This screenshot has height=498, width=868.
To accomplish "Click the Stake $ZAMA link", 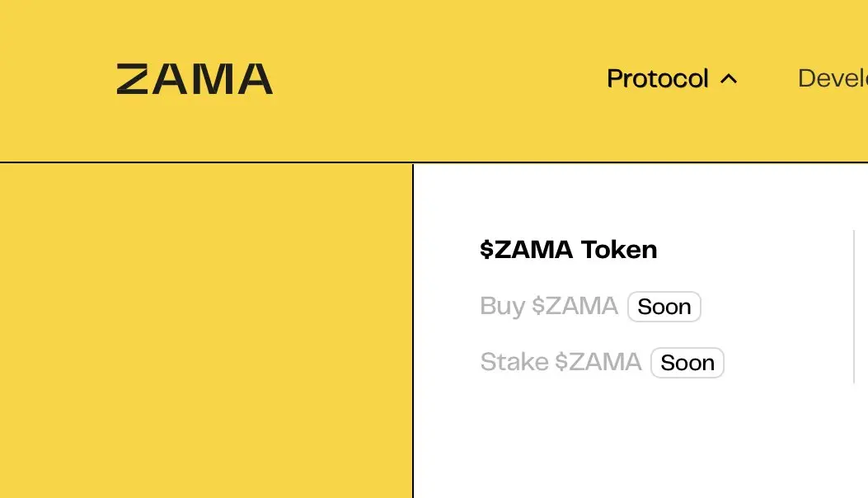I will [x=561, y=362].
